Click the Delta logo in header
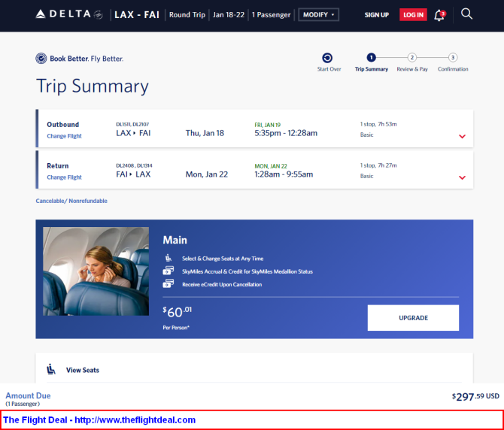The image size is (504, 430). click(68, 14)
